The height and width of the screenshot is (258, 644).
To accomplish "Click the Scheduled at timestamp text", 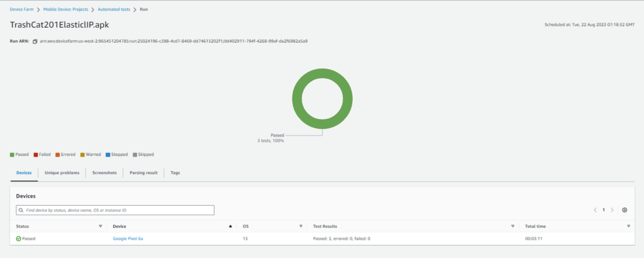I will coord(589,25).
